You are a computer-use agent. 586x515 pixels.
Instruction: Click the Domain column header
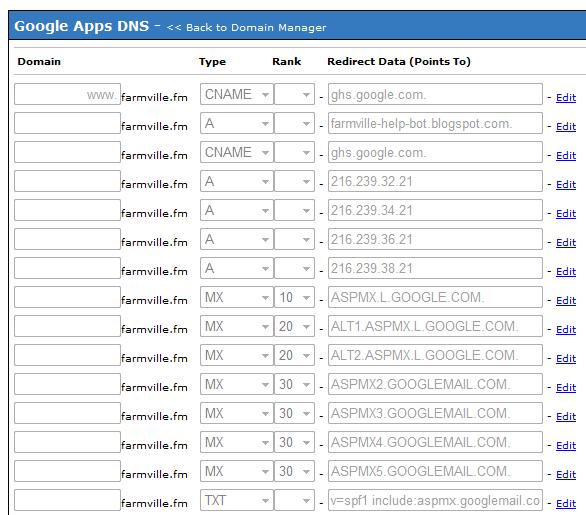(39, 62)
